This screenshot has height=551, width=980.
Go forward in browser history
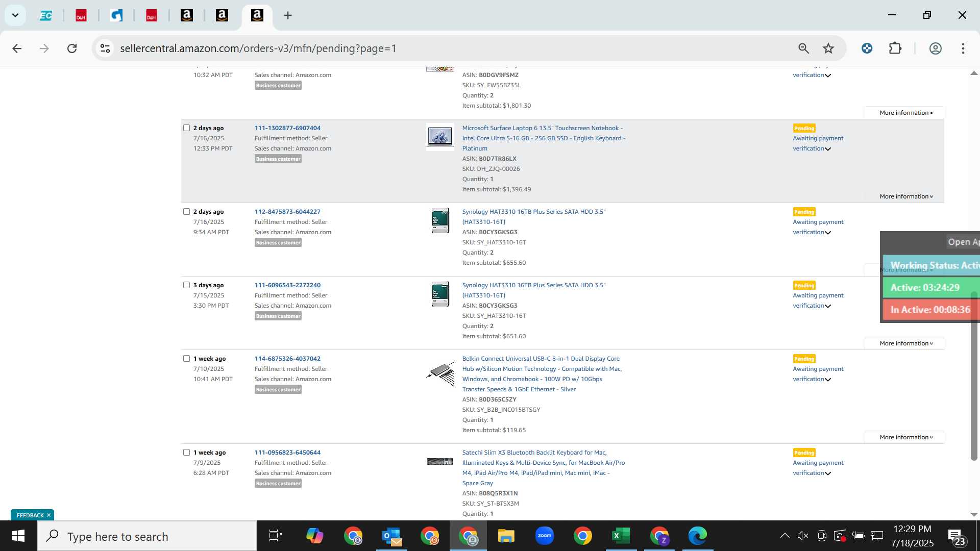44,48
